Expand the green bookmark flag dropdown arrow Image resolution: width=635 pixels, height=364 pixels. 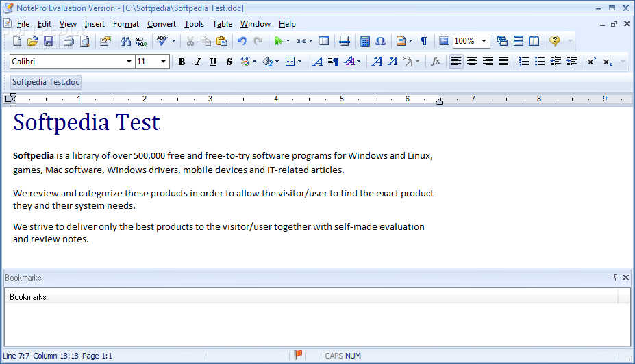[x=288, y=41]
